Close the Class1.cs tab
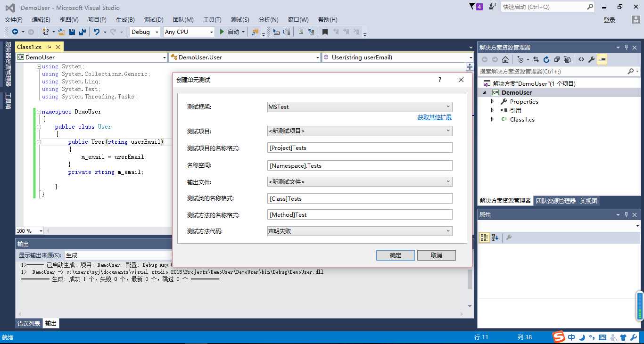The image size is (644, 344). point(58,47)
